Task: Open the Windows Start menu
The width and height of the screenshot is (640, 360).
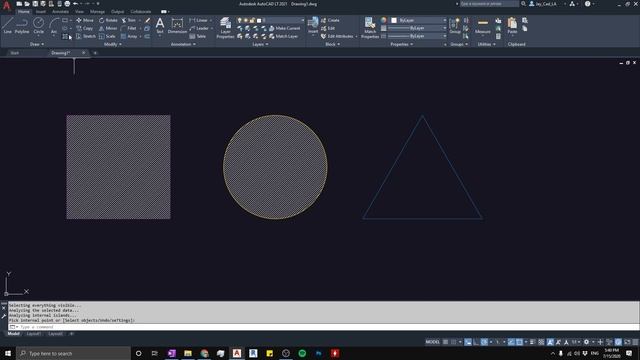Action: 8,353
